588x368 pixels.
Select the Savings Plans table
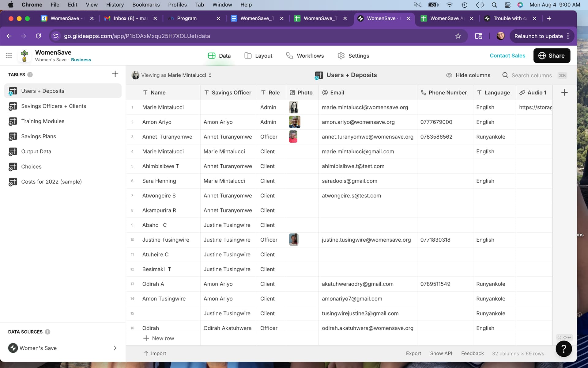pyautogui.click(x=63, y=136)
